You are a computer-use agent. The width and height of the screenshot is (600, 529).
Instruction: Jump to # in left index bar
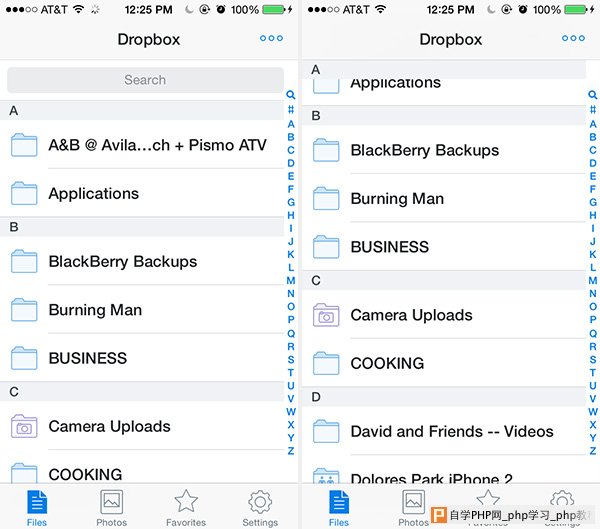coord(291,109)
